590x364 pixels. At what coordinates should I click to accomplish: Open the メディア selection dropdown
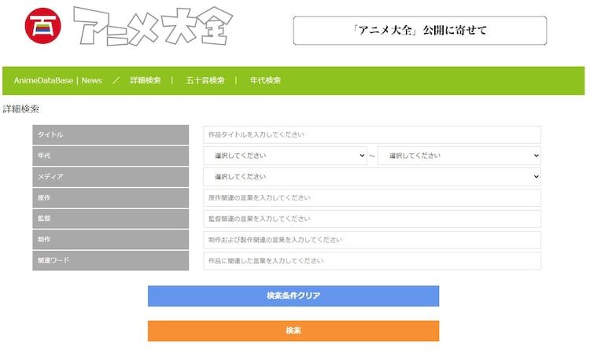pos(371,177)
